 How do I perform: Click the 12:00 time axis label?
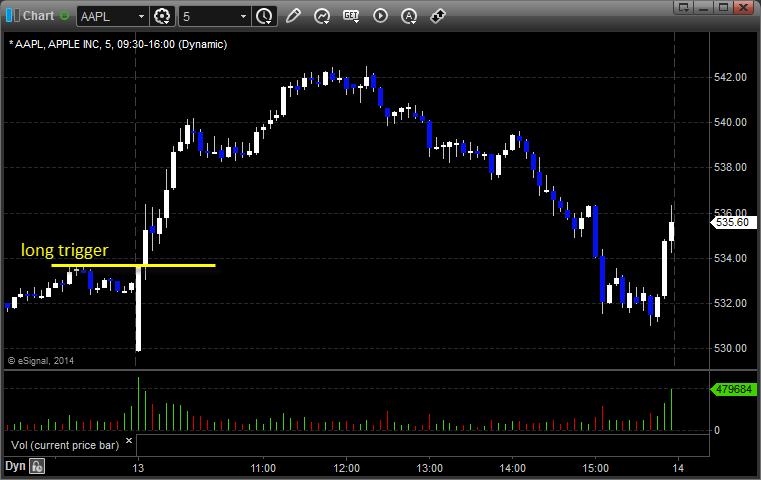coord(347,468)
